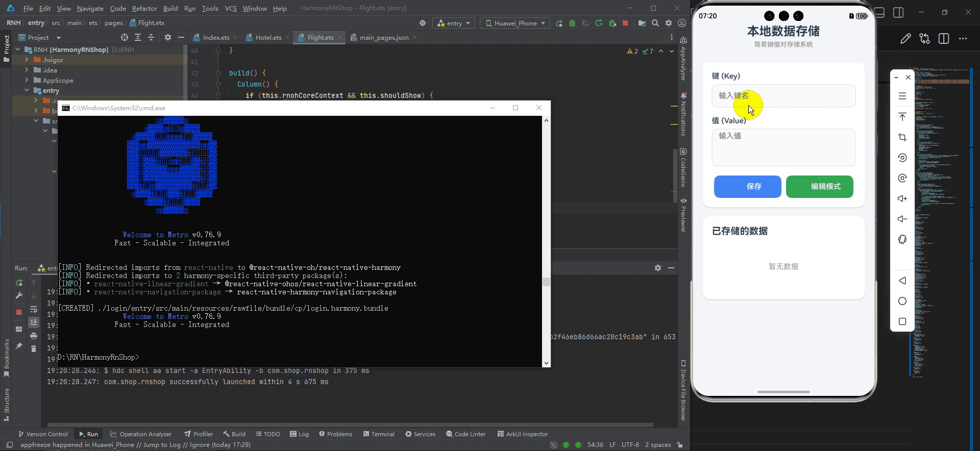Click the cmd window vertical scrollbar thumb
Viewport: 980px width, 451px height.
coord(546,282)
